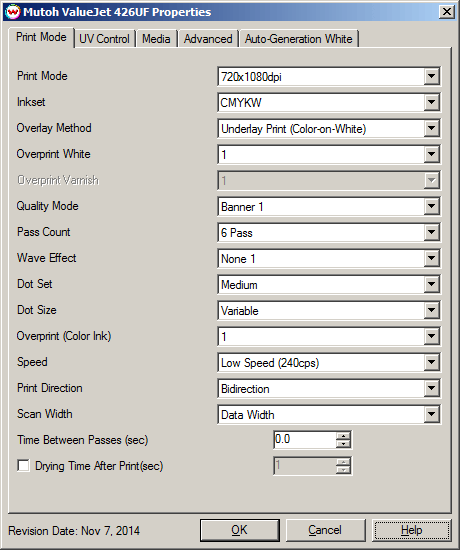This screenshot has width=460, height=550.
Task: Open the Advanced tab
Action: pyautogui.click(x=208, y=39)
